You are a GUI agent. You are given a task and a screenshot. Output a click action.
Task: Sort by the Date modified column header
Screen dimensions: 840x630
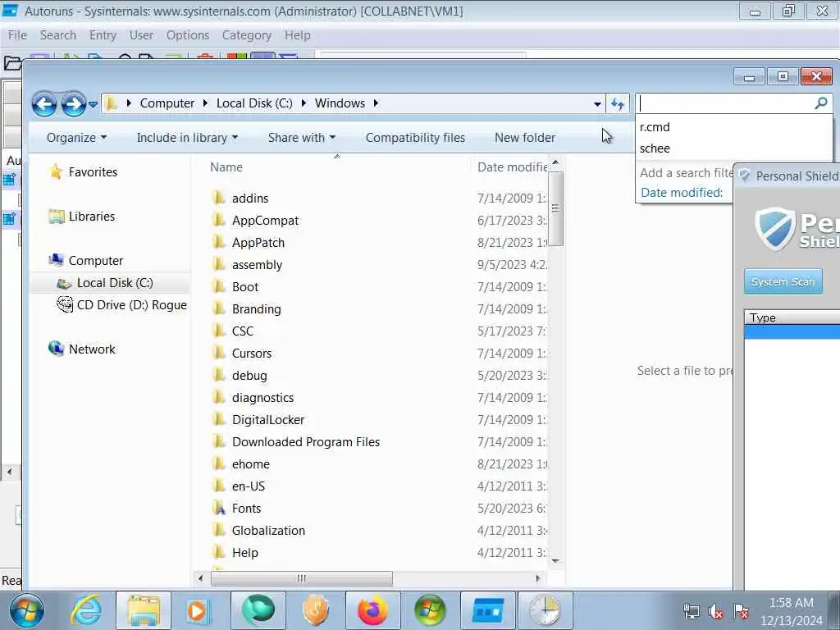pyautogui.click(x=512, y=167)
